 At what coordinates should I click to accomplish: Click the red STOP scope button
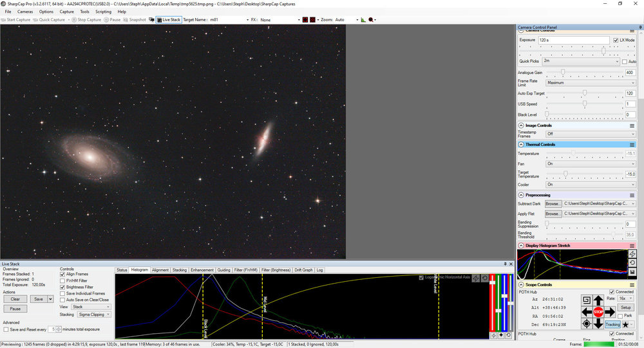click(x=598, y=312)
